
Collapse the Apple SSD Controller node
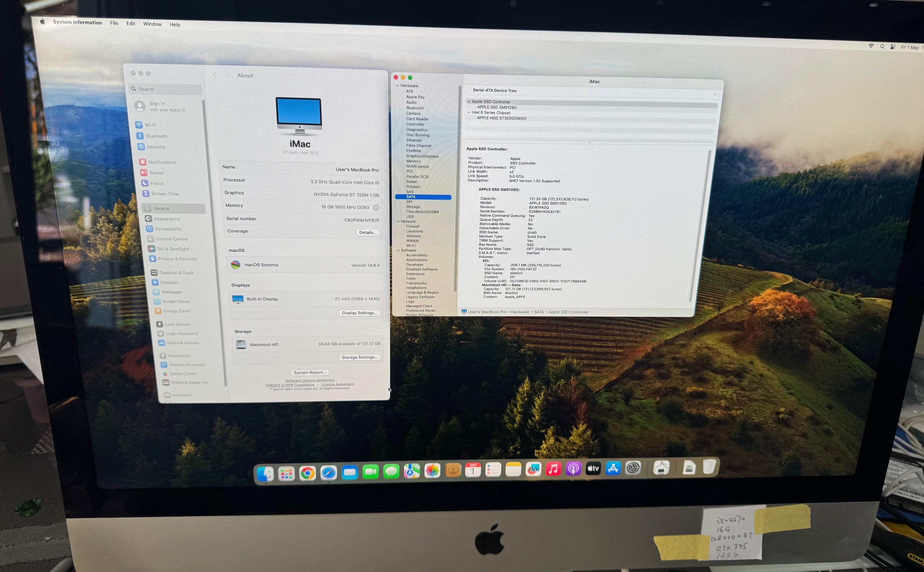point(469,102)
